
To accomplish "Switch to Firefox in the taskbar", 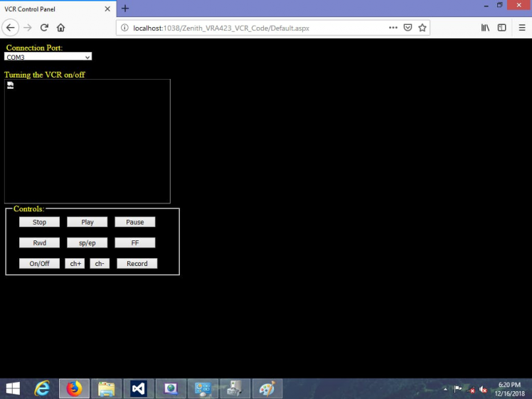I will pyautogui.click(x=74, y=389).
